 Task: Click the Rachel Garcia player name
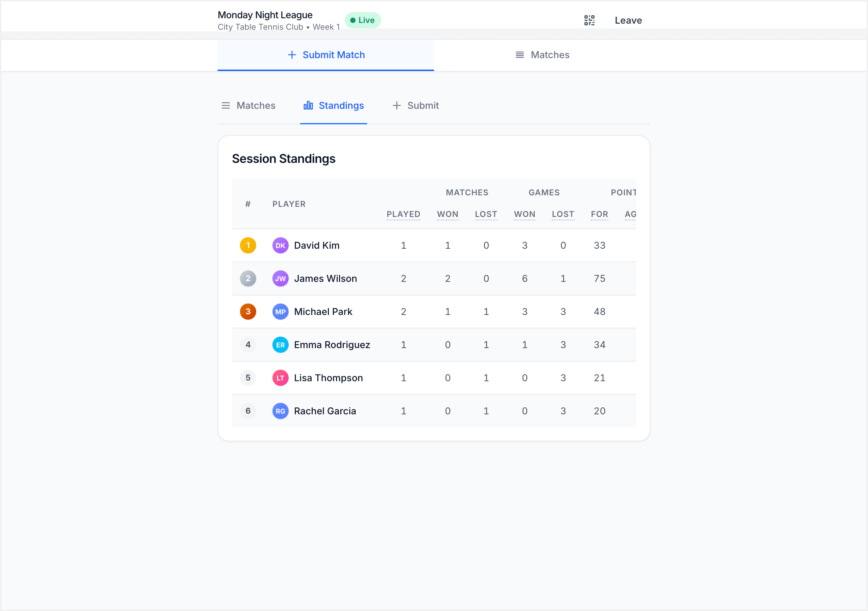coord(325,411)
